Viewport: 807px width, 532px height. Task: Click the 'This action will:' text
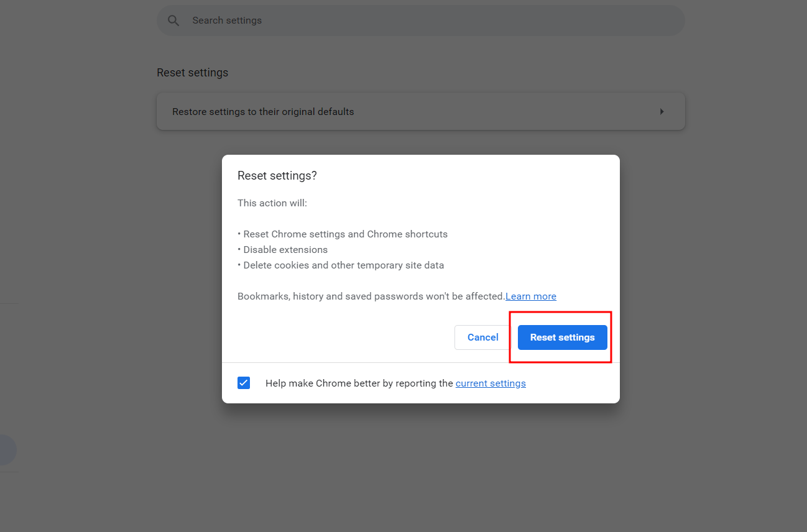272,203
